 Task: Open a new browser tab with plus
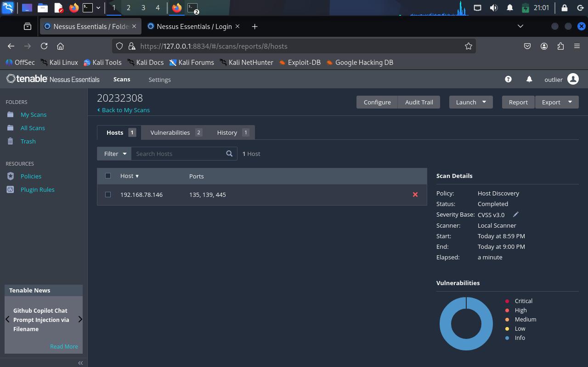[255, 26]
